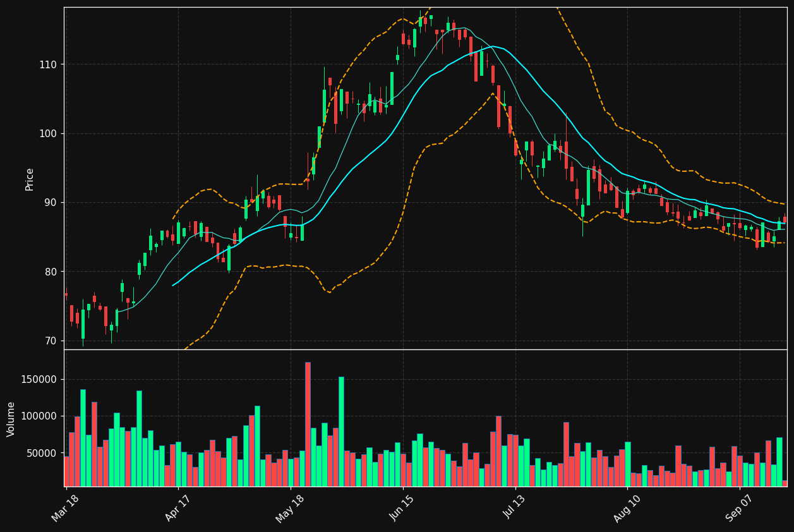This screenshot has height=532, width=794.
Task: Click the 'Volume' axis title
Action: (x=11, y=419)
